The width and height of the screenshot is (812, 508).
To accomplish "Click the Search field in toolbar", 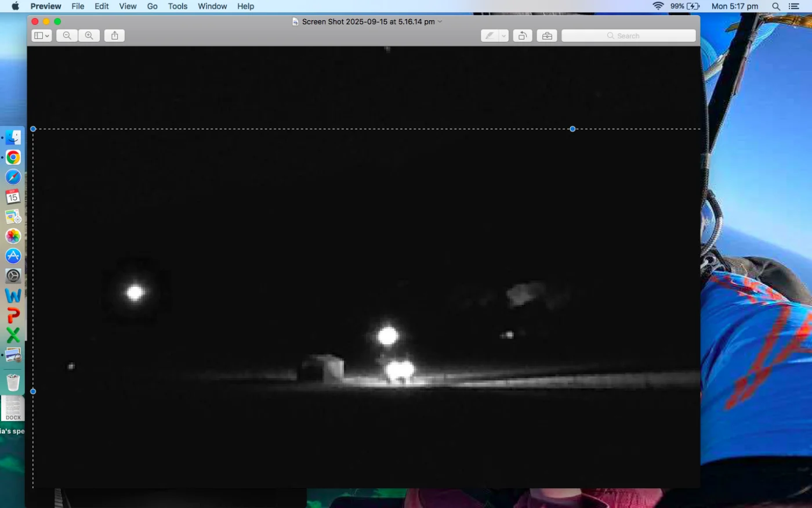I will tap(628, 35).
